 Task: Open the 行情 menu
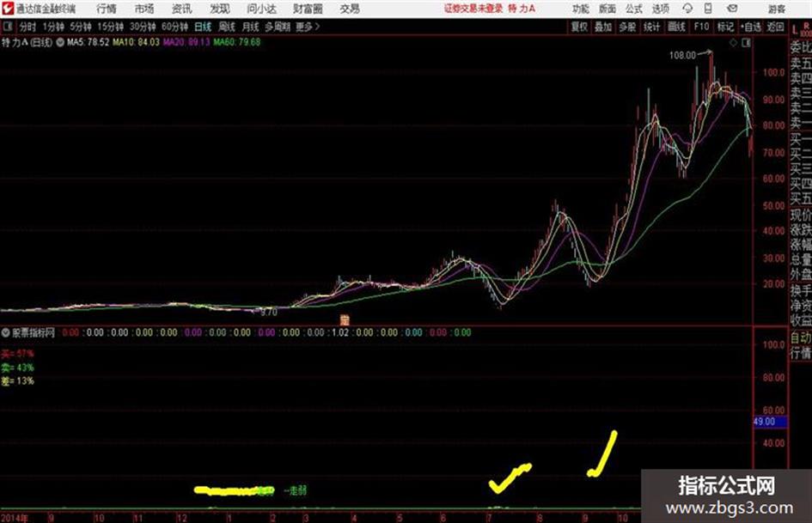coord(107,9)
